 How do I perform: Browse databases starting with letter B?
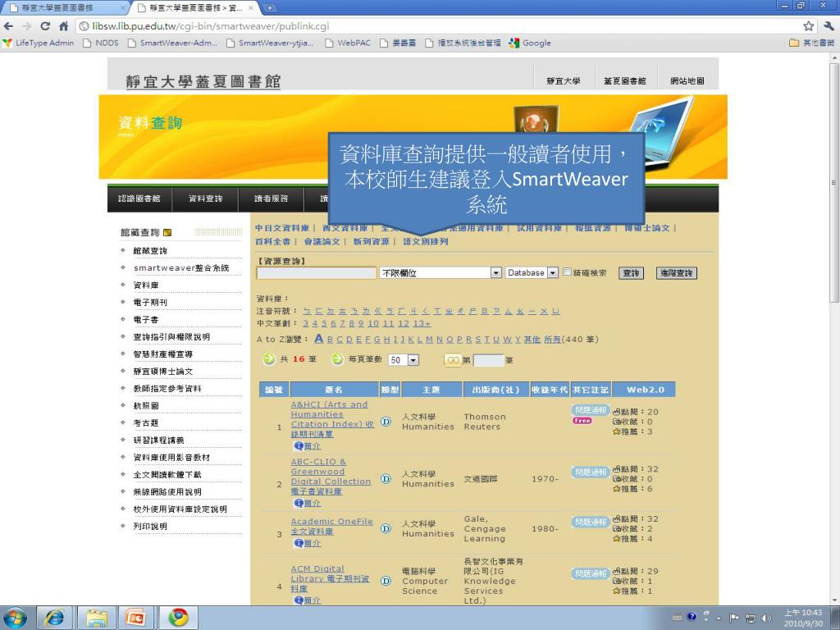(x=330, y=339)
